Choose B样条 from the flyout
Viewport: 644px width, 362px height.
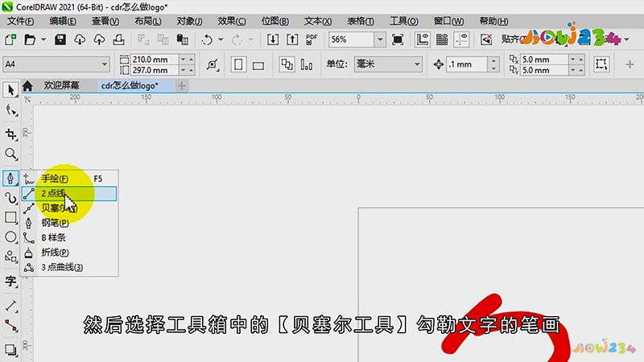[69, 237]
